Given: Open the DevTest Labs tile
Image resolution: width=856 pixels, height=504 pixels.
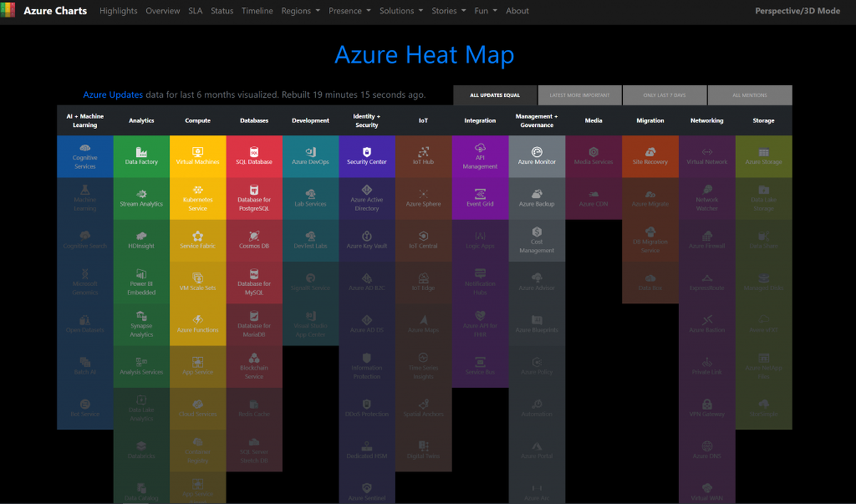Looking at the screenshot, I should click(310, 240).
